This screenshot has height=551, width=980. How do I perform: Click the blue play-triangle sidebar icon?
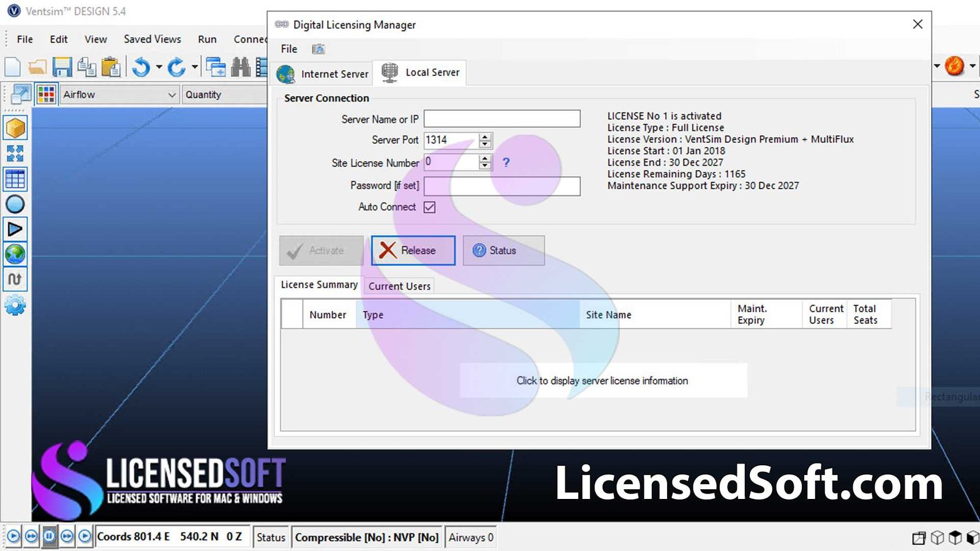coord(15,229)
